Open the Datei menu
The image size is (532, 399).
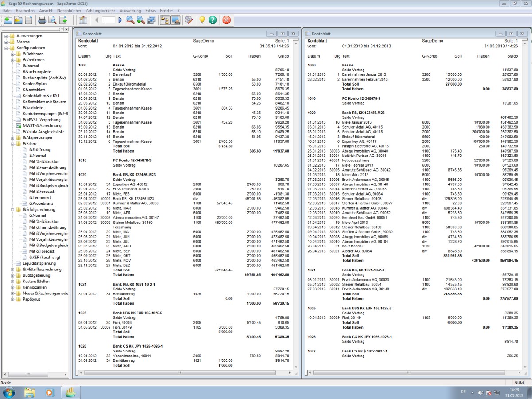[x=7, y=10]
